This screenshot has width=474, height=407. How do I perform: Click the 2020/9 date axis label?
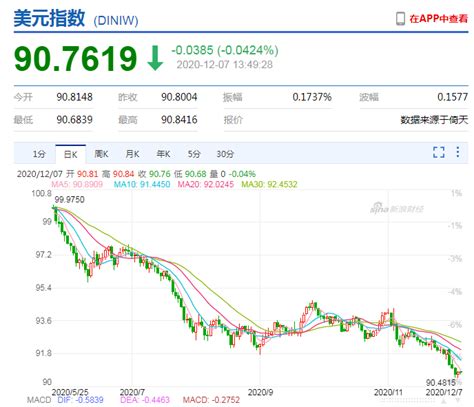260,392
